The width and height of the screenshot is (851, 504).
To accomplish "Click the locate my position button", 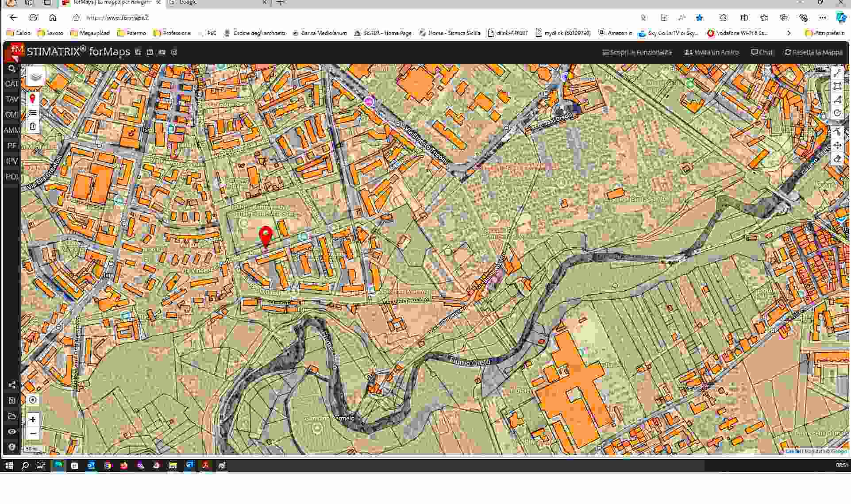I will coord(33,400).
